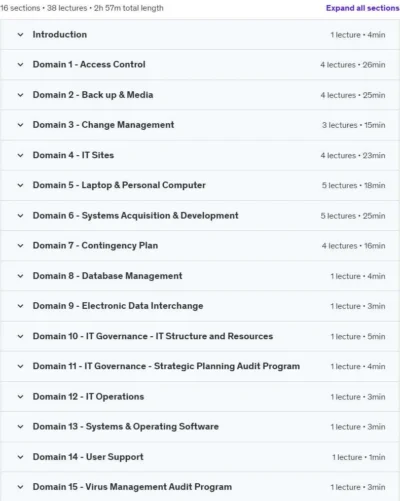The image size is (400, 501).
Task: Expand Domain 7 - Contingency Plan chevron
Action: pyautogui.click(x=20, y=245)
